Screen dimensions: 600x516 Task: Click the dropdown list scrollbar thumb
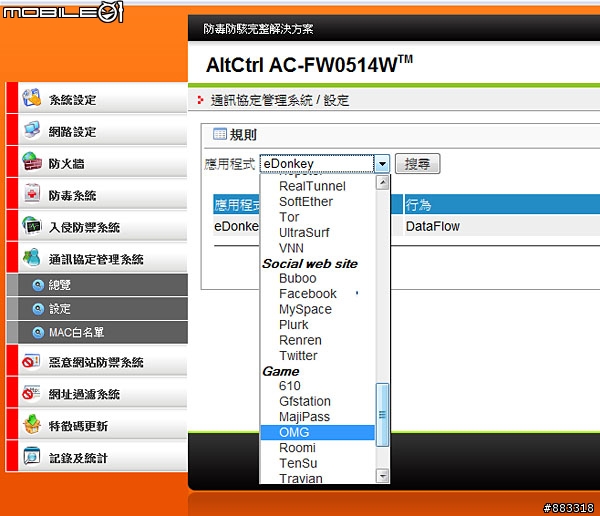click(x=382, y=415)
